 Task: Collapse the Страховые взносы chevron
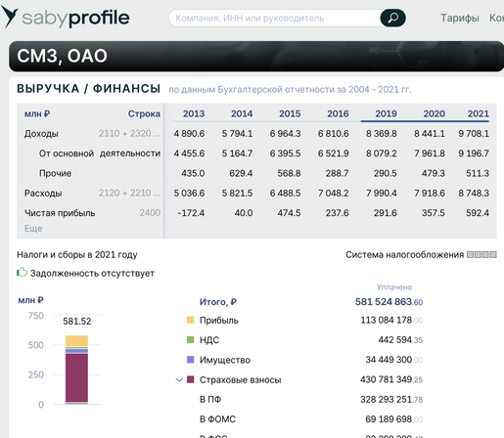click(179, 379)
